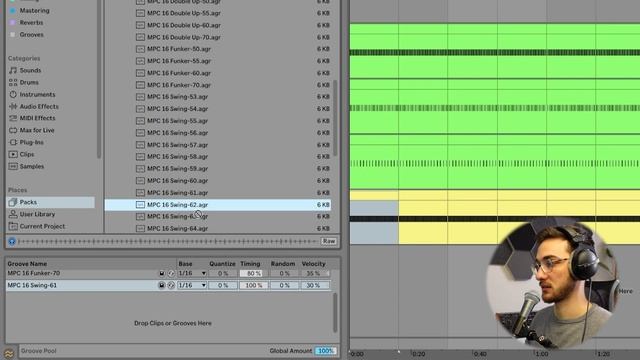640x360 pixels.
Task: Click Timing 100% value of Swing-61
Action: click(x=253, y=285)
